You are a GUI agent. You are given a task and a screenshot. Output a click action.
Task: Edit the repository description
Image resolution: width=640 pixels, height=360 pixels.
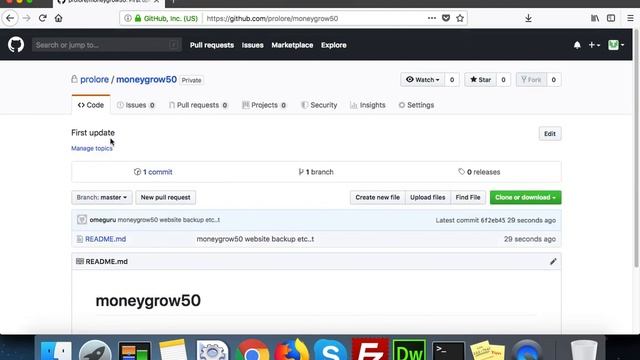(550, 134)
